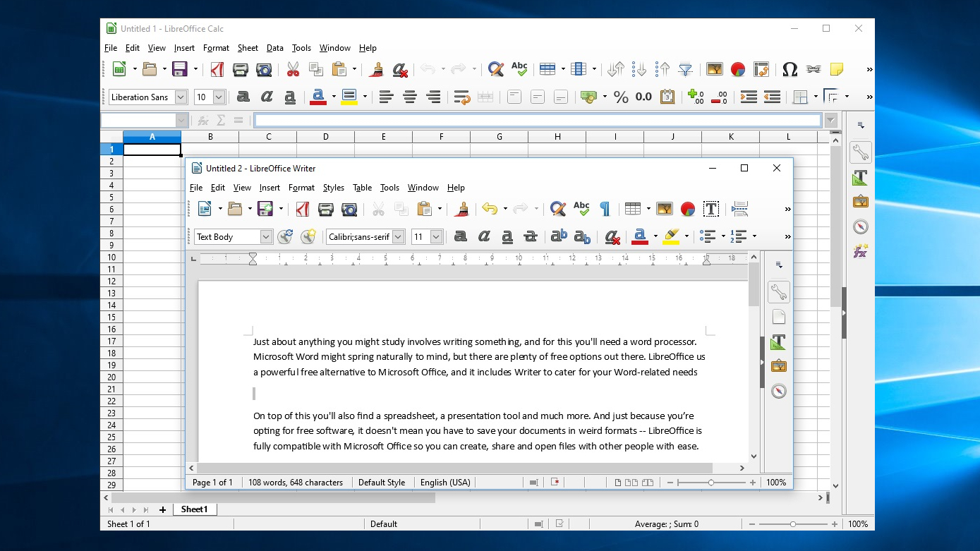Toggle bold in the Writer formatting toolbar
Screen dimensions: 980x551
tap(461, 237)
